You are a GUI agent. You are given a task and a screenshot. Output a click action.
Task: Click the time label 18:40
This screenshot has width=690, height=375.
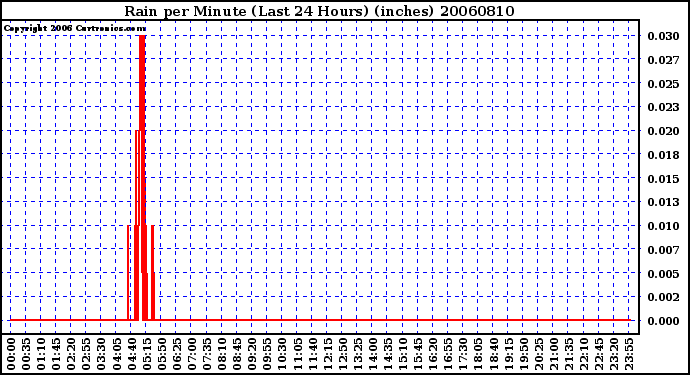tap(492, 354)
